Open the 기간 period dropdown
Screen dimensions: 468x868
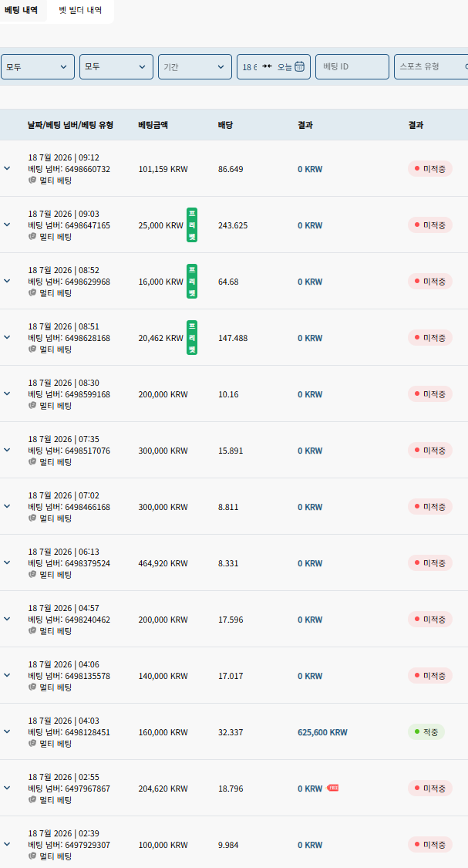[x=195, y=66]
